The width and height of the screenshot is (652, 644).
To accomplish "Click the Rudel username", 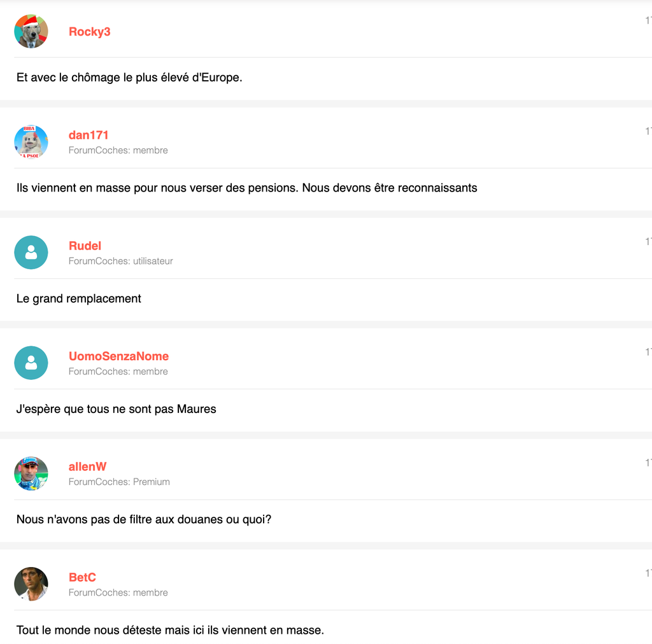I will click(x=85, y=246).
